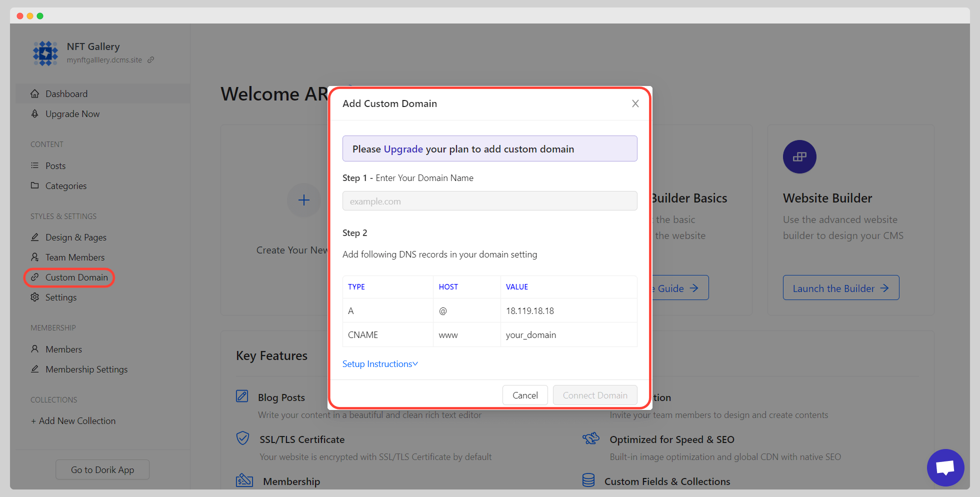
Task: Click the Design & Pages pencil icon
Action: click(x=34, y=237)
